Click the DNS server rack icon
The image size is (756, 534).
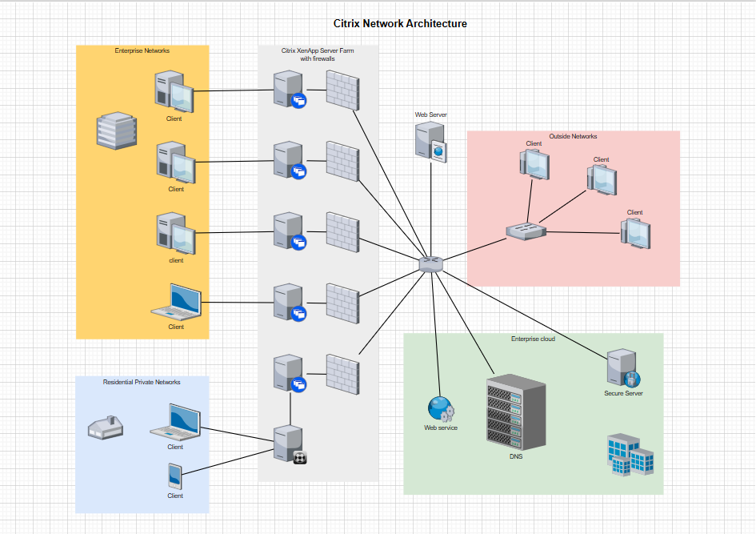(516, 414)
